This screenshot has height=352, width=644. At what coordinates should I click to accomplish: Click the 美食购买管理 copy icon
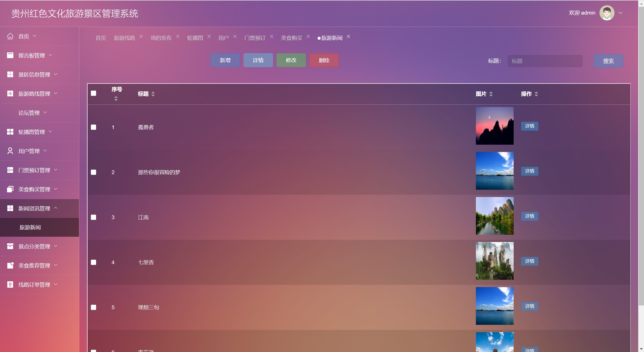tap(10, 189)
